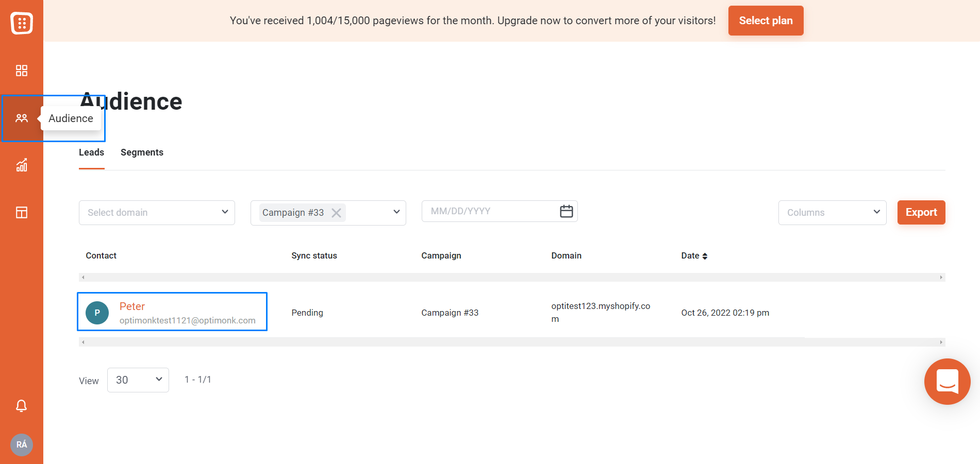Viewport: 980px width, 464px height.
Task: Switch to the Segments tab
Action: [x=142, y=152]
